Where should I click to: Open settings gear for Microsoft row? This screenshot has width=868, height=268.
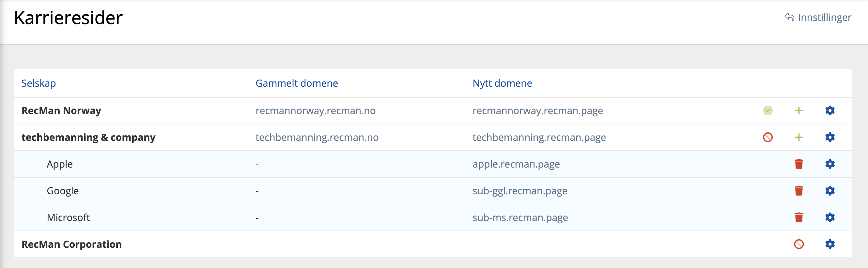[x=829, y=217]
